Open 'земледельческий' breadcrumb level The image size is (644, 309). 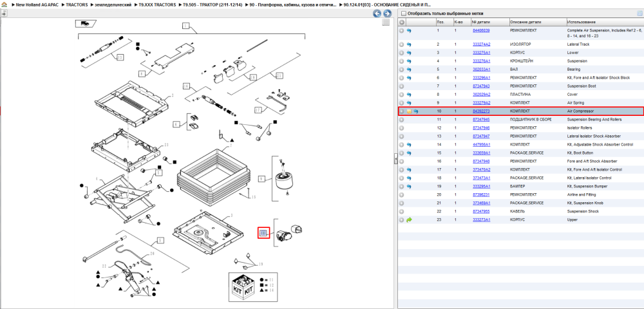tap(113, 5)
